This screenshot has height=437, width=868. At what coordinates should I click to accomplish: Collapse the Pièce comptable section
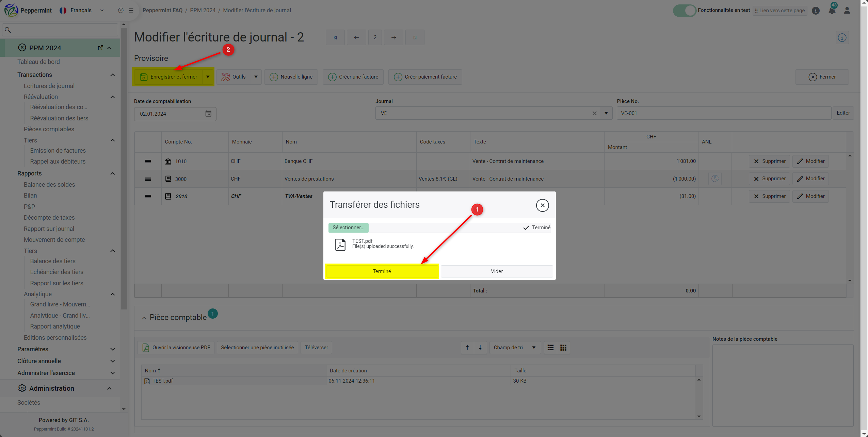(144, 318)
